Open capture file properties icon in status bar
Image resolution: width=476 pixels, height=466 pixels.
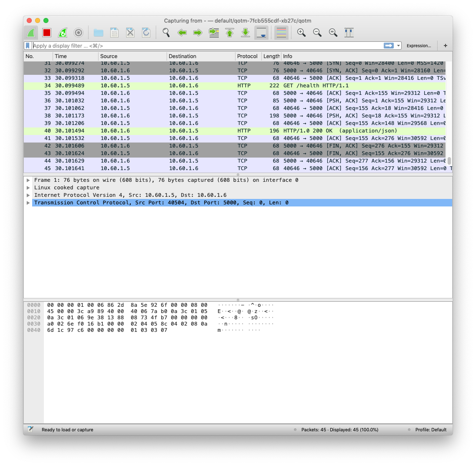tap(30, 429)
